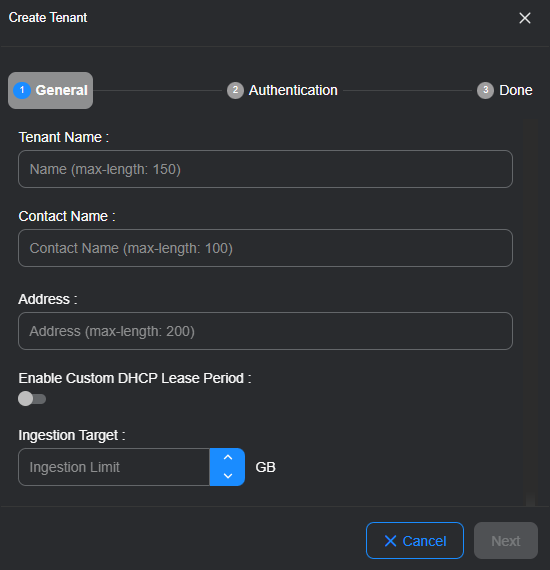Close the Create Tenant dialog

[x=525, y=18]
